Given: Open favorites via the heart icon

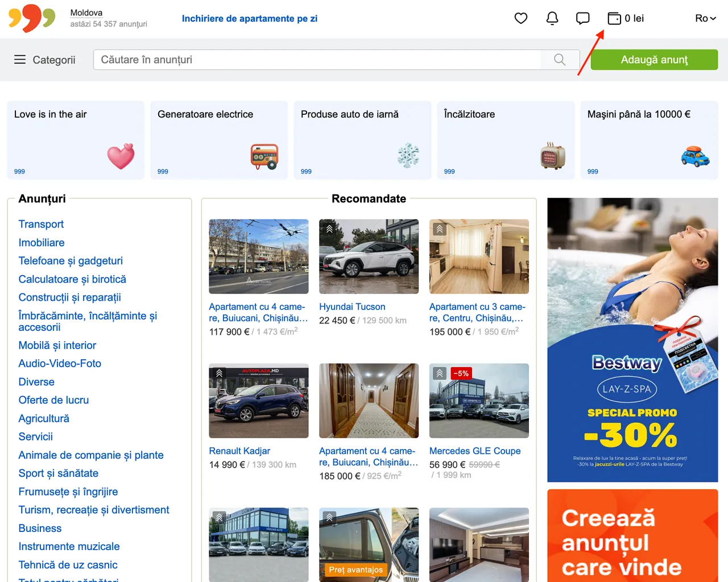Looking at the screenshot, I should (520, 18).
